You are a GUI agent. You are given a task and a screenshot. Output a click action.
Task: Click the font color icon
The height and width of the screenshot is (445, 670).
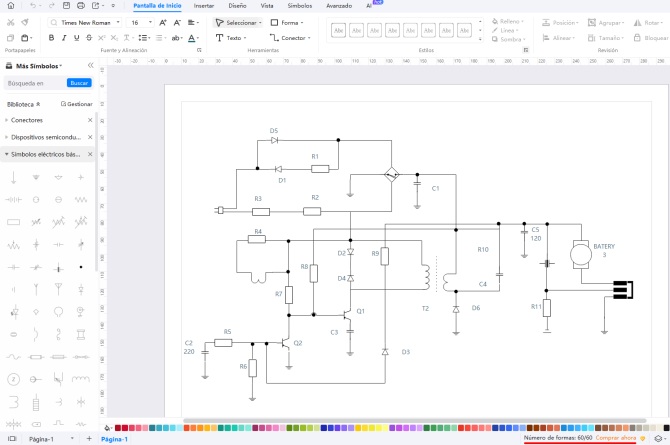(x=192, y=38)
